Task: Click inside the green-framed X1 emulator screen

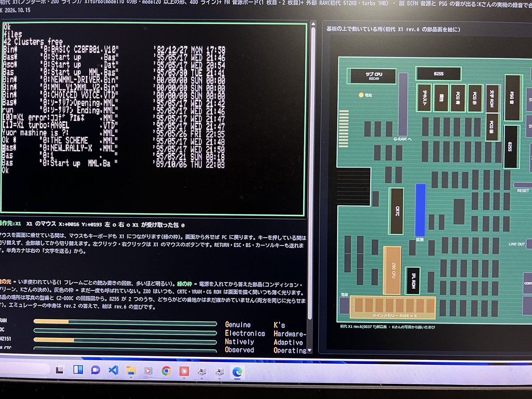Action: coord(153,119)
